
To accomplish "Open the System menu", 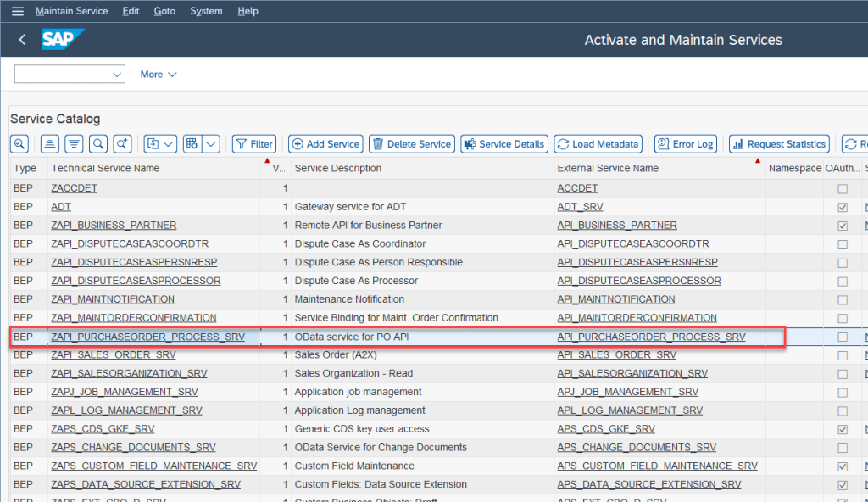I will click(x=206, y=11).
